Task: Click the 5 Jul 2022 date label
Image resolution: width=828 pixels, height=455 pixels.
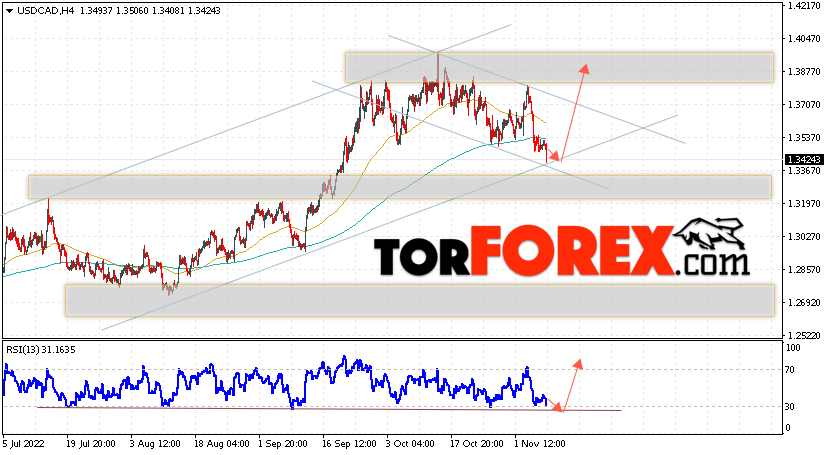Action: (x=24, y=443)
